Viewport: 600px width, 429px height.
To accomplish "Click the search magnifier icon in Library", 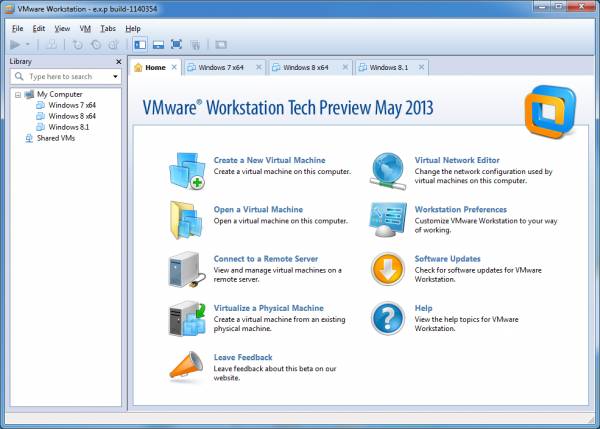I will click(19, 77).
